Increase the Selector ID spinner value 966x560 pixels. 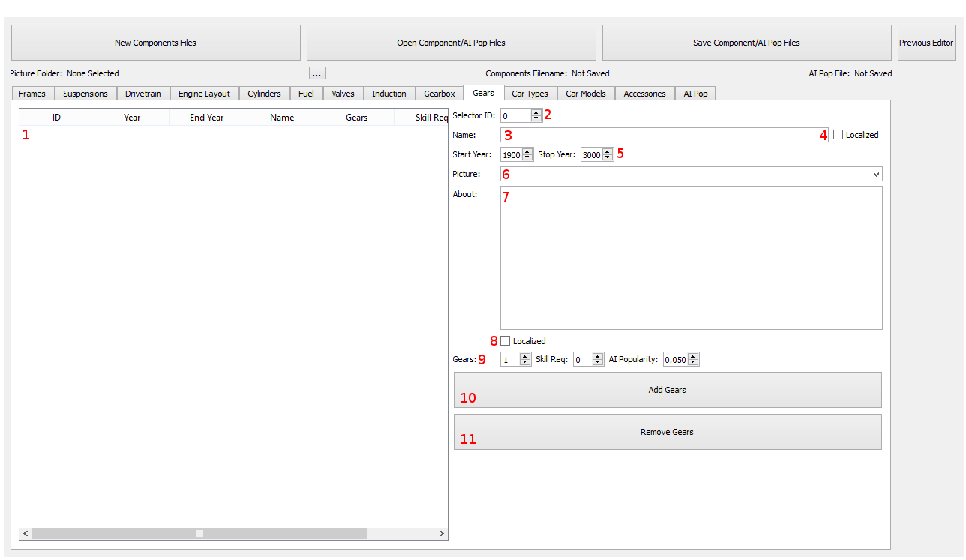(535, 113)
